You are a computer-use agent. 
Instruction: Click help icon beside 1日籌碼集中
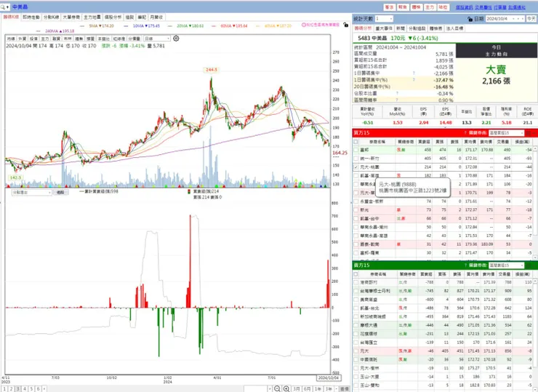414,73
